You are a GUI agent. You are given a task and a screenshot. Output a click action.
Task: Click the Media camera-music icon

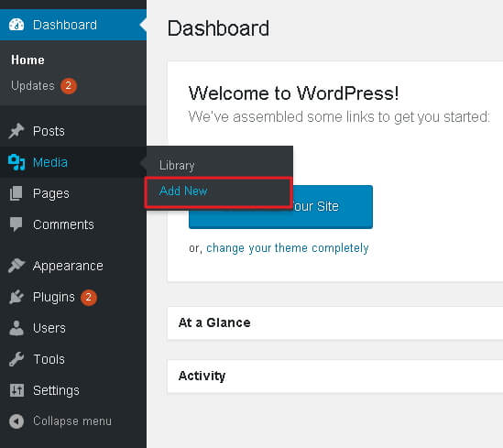[16, 162]
